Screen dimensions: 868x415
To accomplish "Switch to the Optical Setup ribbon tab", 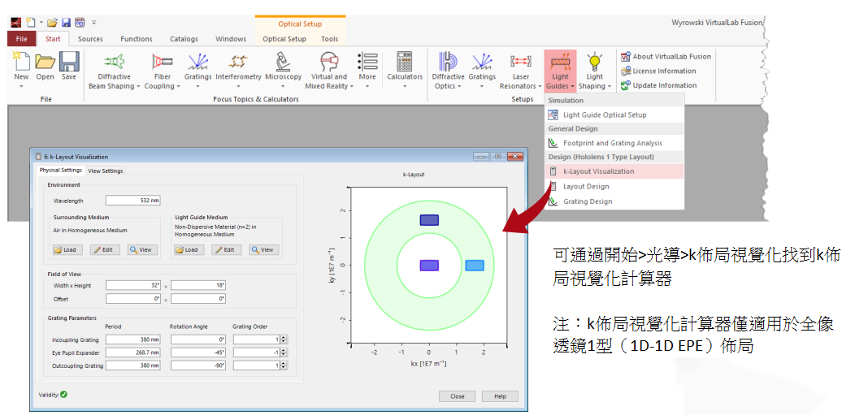I will [284, 39].
